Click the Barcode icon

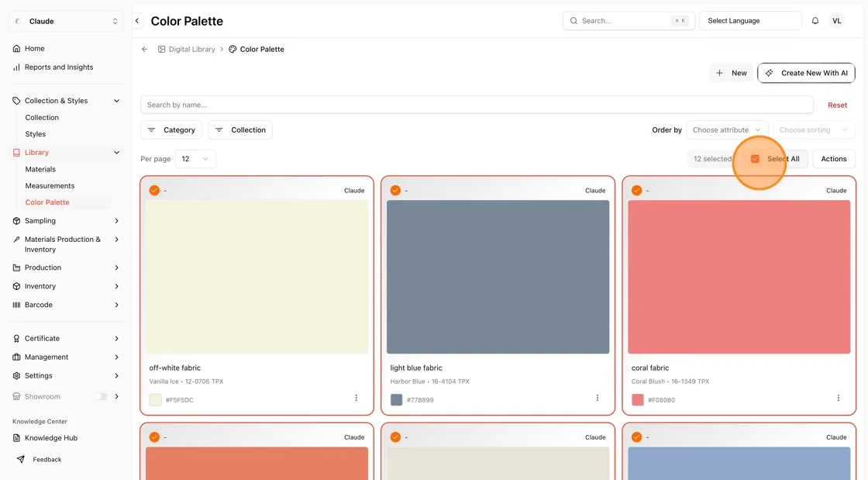point(16,305)
